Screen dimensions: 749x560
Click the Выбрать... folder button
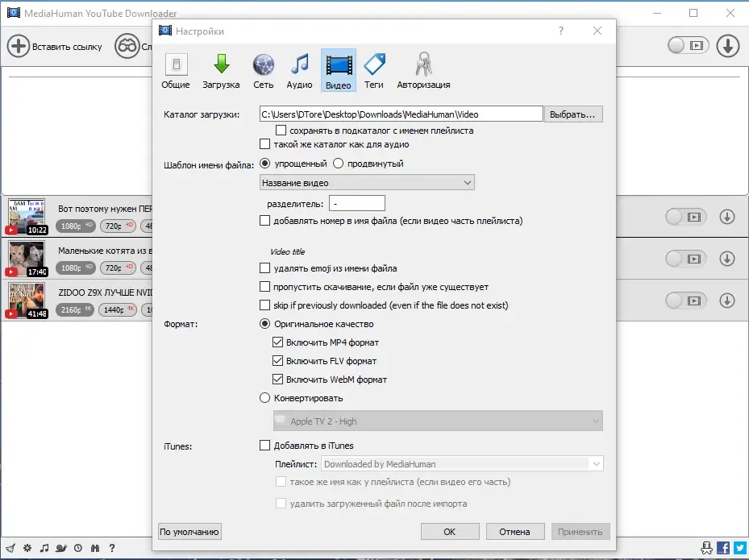click(572, 114)
